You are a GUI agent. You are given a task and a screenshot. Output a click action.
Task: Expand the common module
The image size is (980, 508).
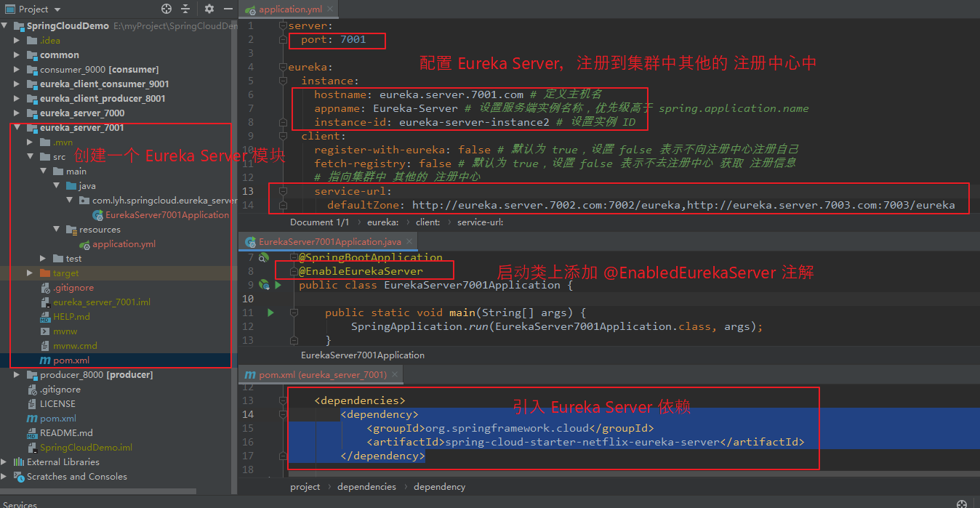tap(17, 55)
